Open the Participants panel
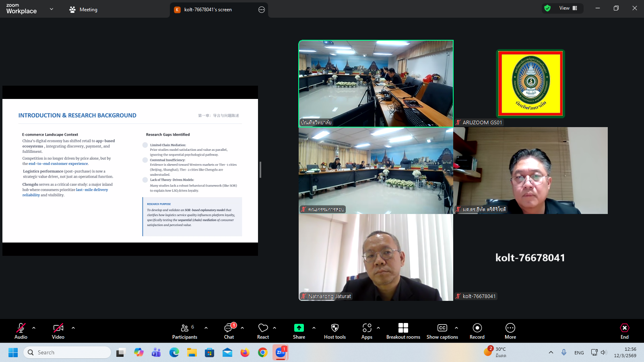The height and width of the screenshot is (362, 644). pyautogui.click(x=185, y=331)
